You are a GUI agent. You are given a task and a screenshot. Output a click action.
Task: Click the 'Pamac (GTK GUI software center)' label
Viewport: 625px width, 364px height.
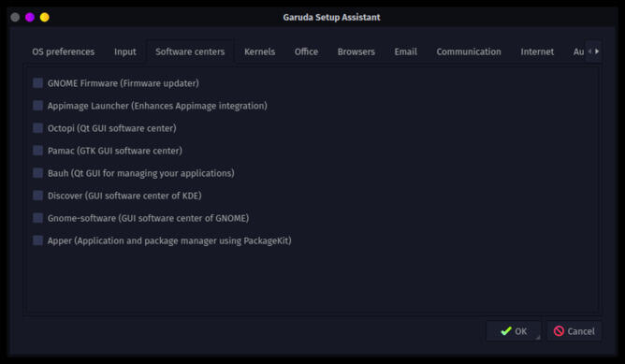[x=115, y=151]
